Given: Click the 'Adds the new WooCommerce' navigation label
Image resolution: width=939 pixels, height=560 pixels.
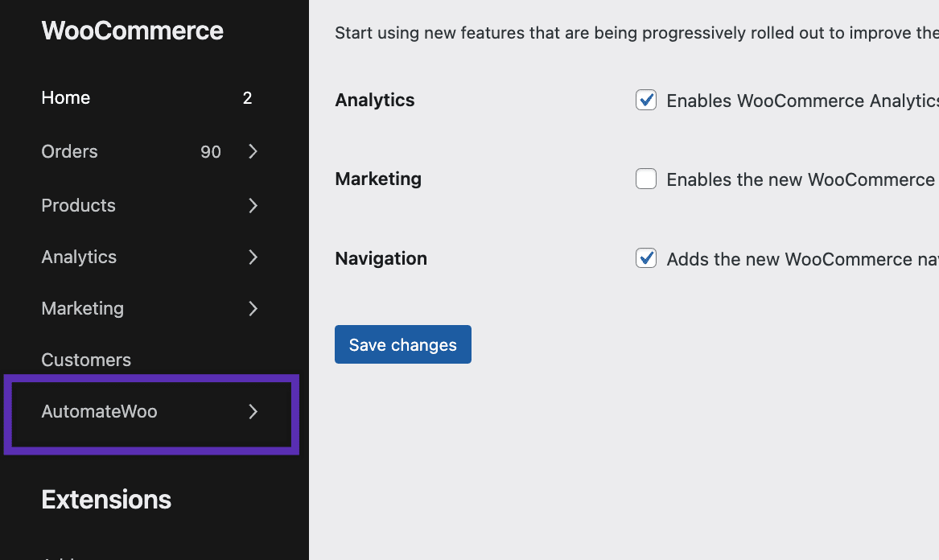Looking at the screenshot, I should (801, 259).
